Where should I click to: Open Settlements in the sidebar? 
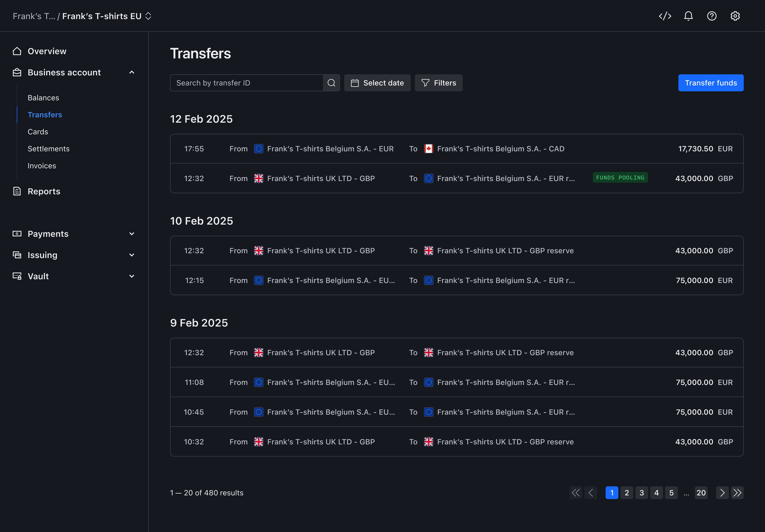click(x=49, y=149)
